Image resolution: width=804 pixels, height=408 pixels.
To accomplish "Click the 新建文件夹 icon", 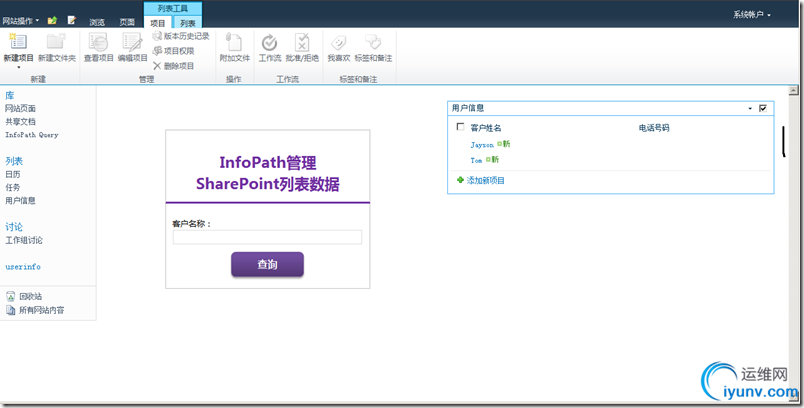I will (56, 42).
